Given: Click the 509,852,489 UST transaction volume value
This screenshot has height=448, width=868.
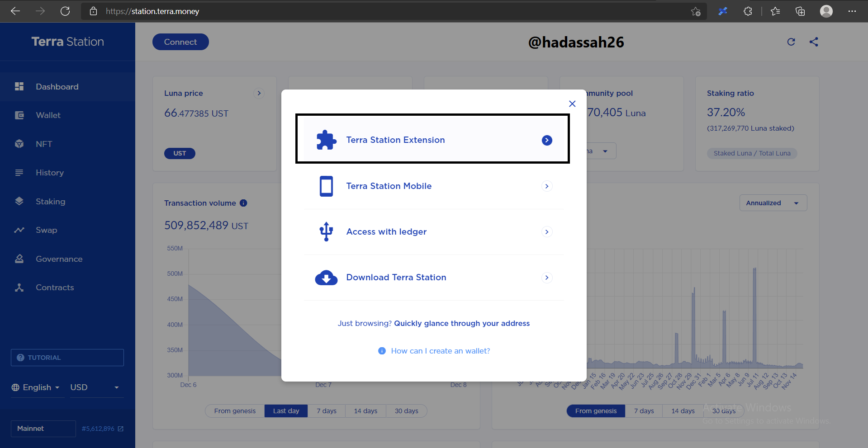Looking at the screenshot, I should pos(206,225).
